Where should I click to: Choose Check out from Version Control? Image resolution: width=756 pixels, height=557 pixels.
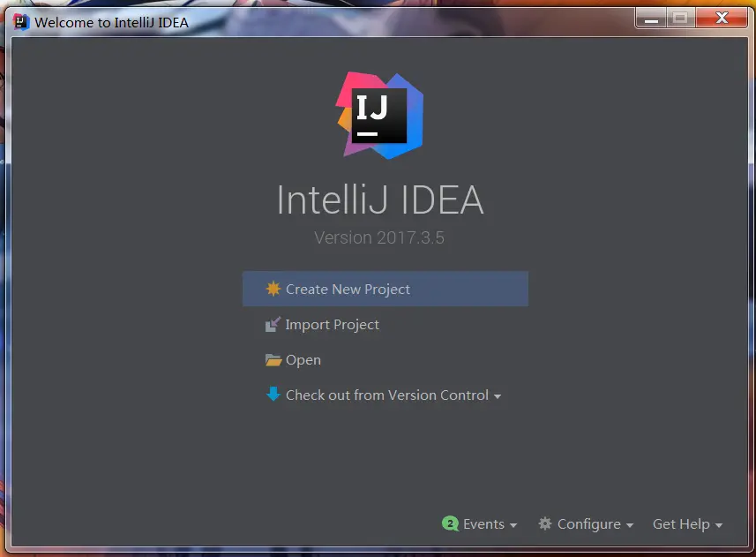point(387,395)
